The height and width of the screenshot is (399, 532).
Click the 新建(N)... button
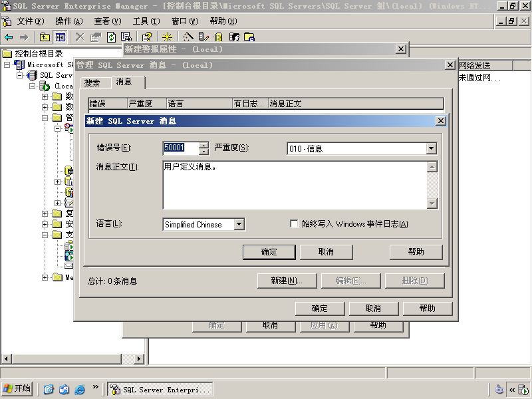(287, 281)
